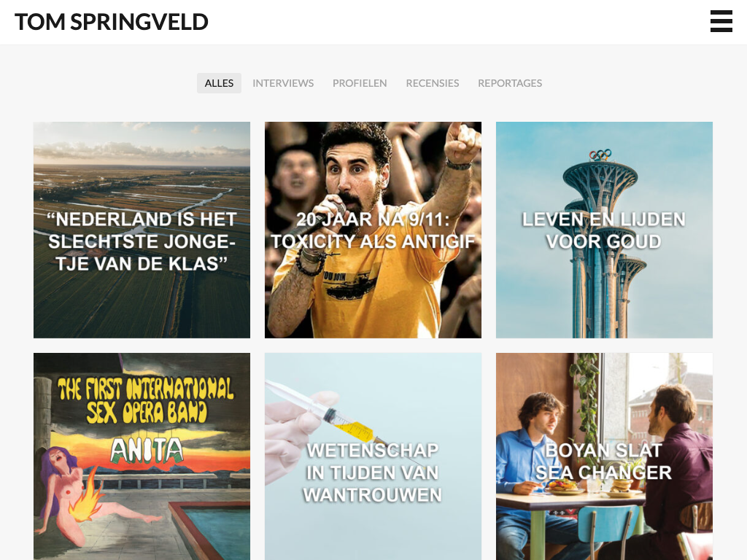This screenshot has height=560, width=747.
Task: Switch to the Interviews filter tab
Action: coord(283,83)
